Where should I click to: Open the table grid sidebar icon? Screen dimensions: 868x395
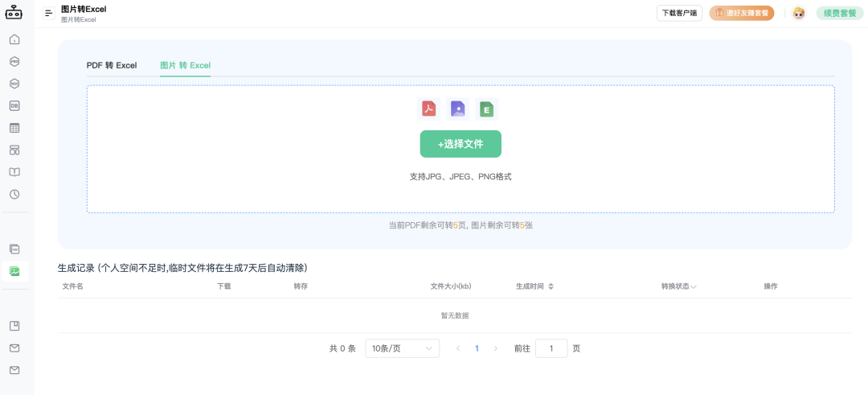click(x=14, y=128)
